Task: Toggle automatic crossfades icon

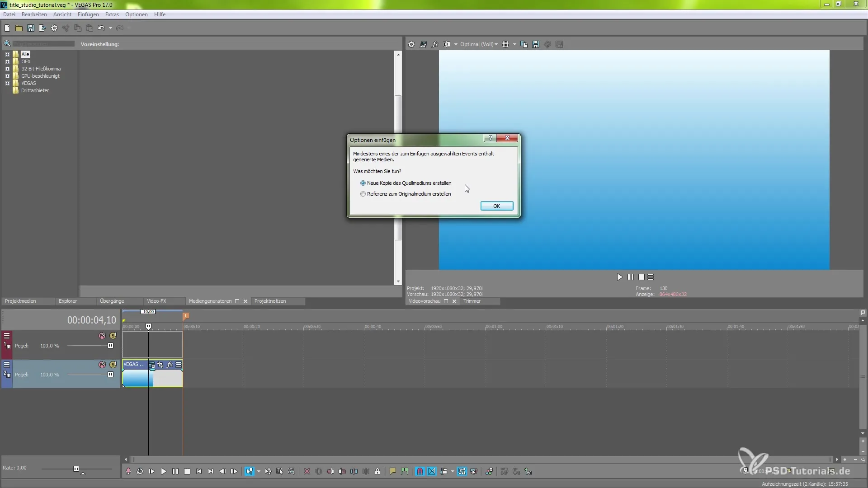Action: click(x=432, y=471)
